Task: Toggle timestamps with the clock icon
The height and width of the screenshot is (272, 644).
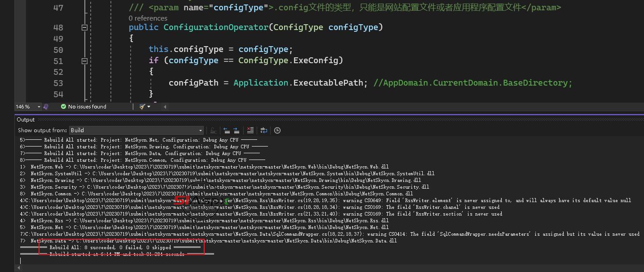Action: [277, 130]
